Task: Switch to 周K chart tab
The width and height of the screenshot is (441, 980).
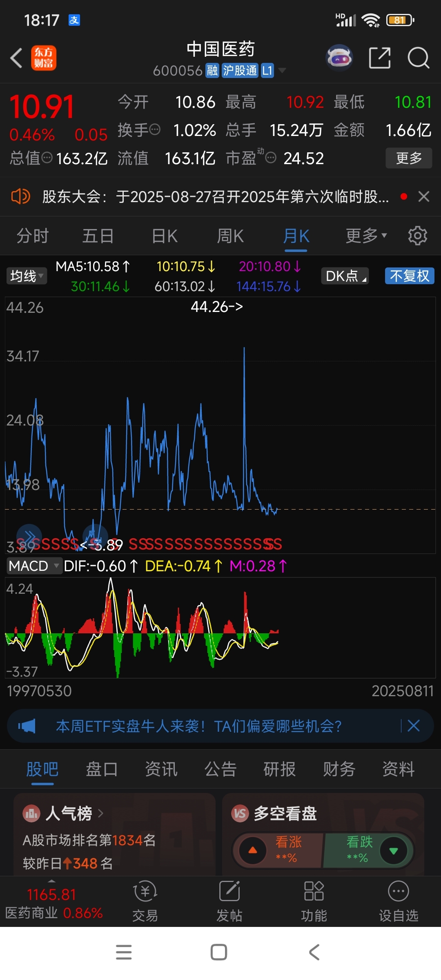Action: tap(230, 236)
